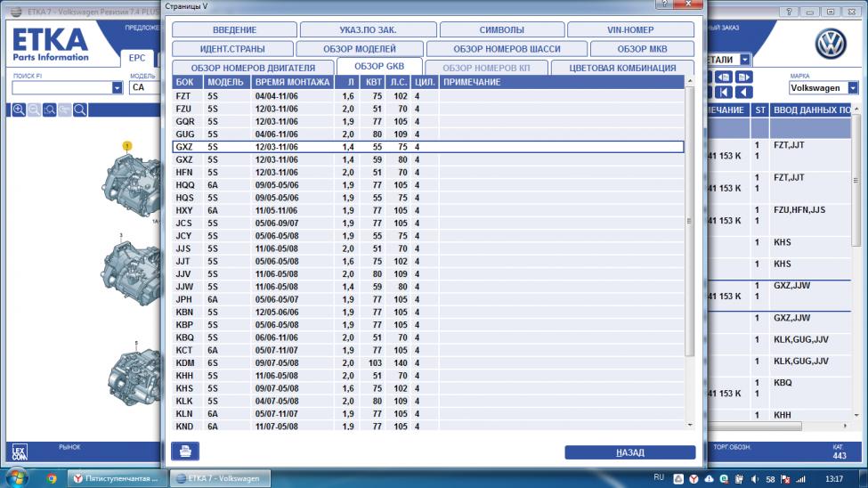Viewport: 868px width, 488px height.
Task: Click FZU,HFN,JJS entry in parts list
Action: (799, 210)
